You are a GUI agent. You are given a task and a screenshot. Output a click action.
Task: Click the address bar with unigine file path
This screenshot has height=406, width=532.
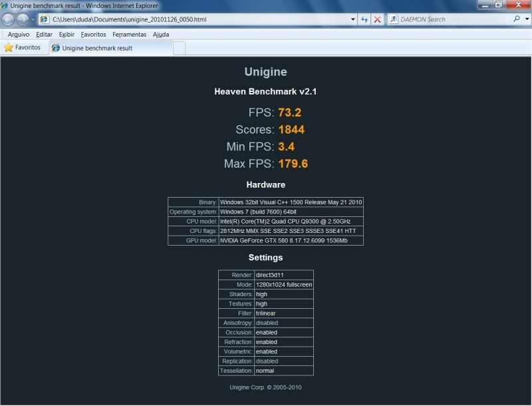[x=199, y=19]
